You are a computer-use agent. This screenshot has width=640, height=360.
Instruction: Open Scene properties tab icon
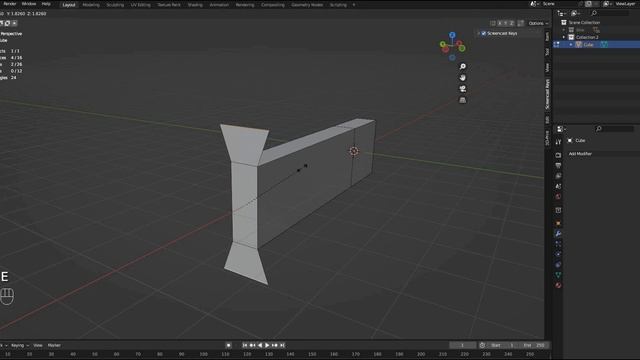click(558, 186)
